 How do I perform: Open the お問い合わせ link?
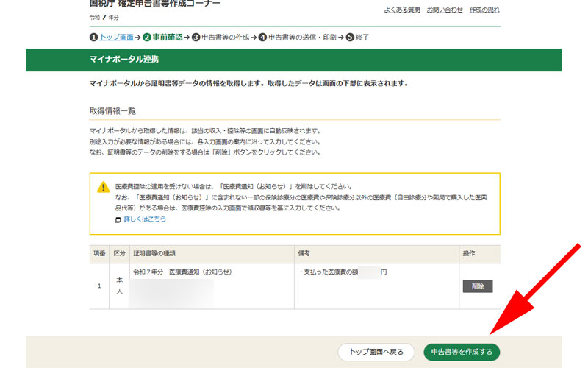[x=445, y=10]
